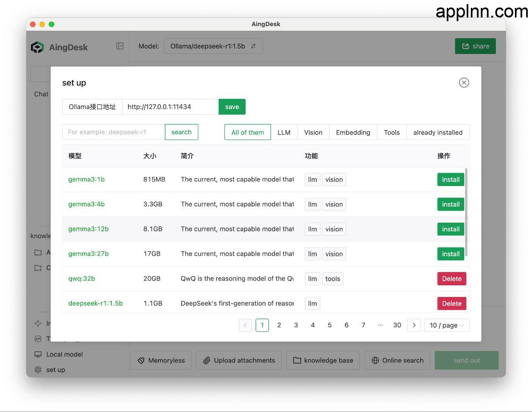Go to page 2
The height and width of the screenshot is (412, 532).
coord(279,325)
